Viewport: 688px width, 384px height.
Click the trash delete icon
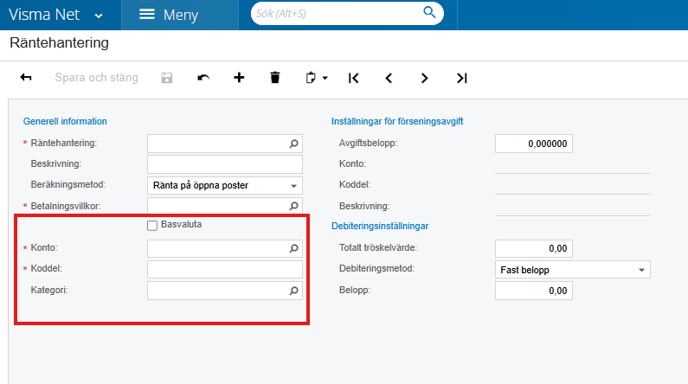click(x=275, y=78)
